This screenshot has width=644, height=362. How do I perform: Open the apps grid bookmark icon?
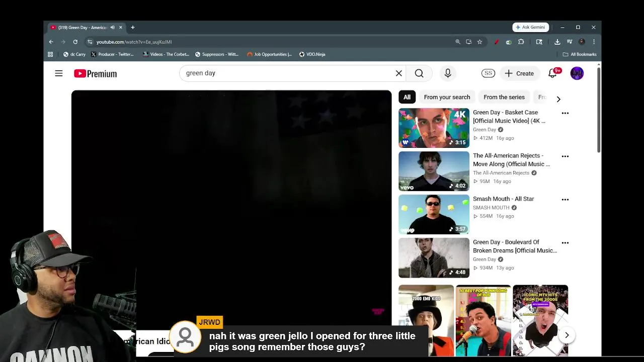50,54
